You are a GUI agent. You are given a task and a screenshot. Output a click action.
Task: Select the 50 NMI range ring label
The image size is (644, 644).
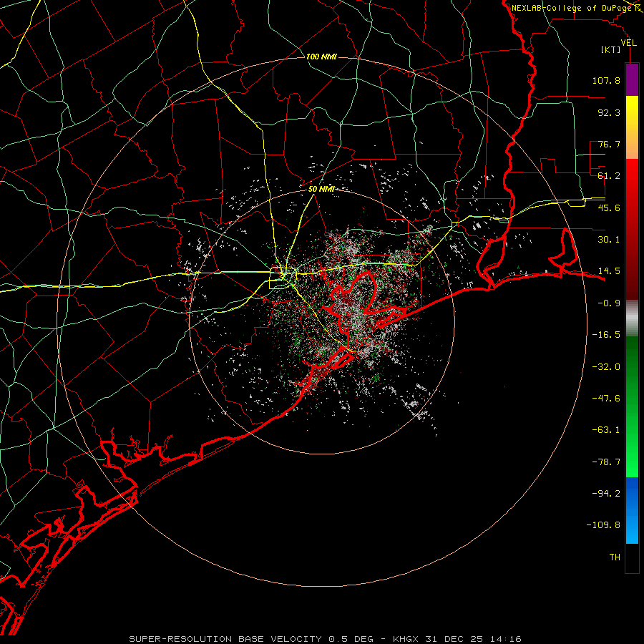tap(321, 189)
